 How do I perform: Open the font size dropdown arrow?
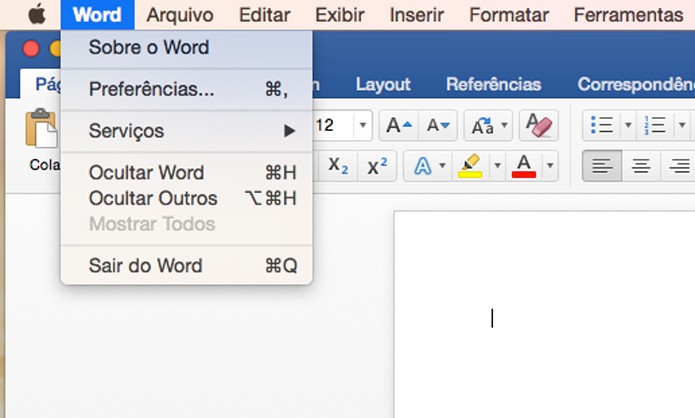363,125
